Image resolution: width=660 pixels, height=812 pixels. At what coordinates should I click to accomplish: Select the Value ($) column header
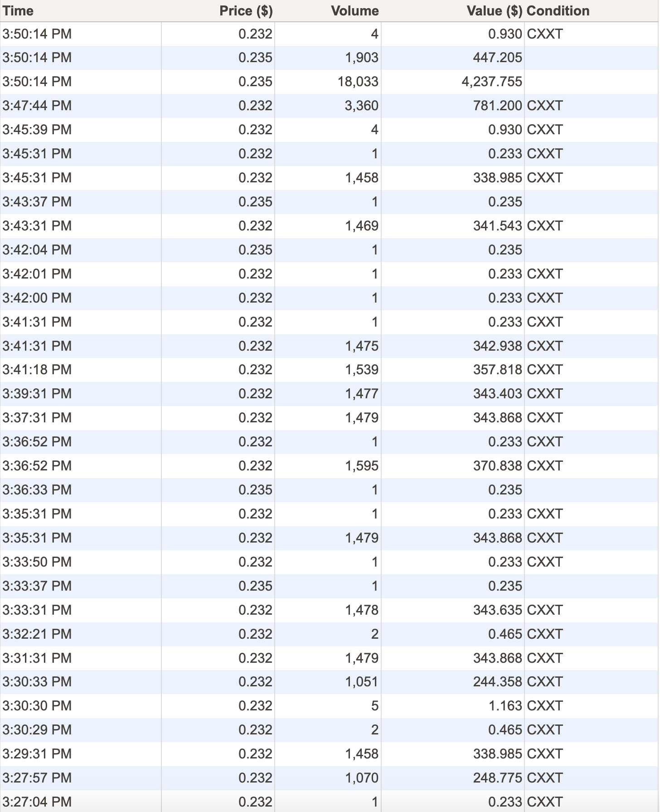pos(494,11)
